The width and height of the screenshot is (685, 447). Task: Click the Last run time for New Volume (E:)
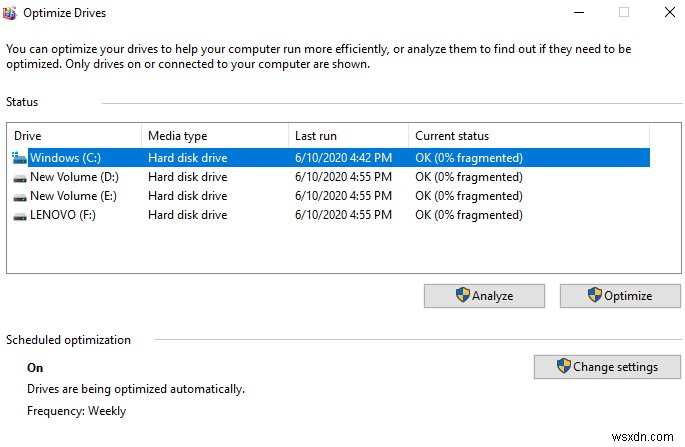tap(343, 196)
